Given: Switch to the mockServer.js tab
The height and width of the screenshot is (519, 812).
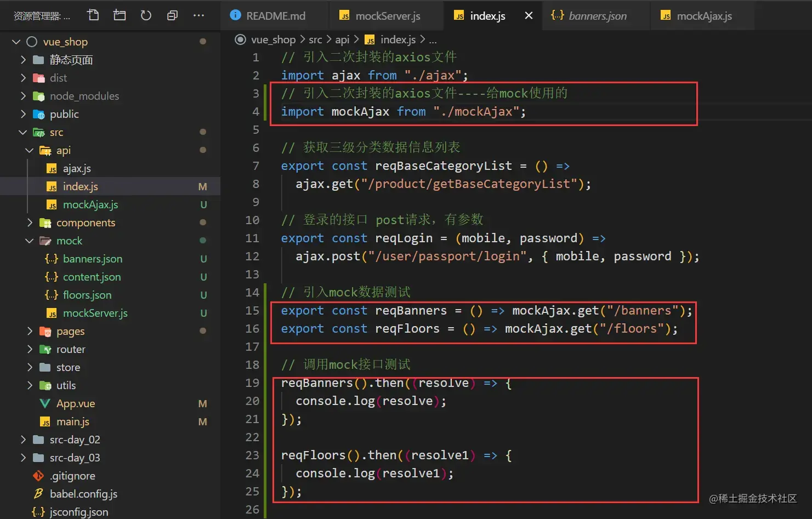Looking at the screenshot, I should point(387,16).
